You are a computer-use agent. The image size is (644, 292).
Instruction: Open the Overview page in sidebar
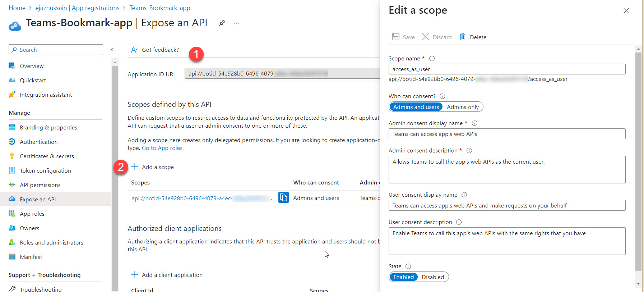tap(32, 66)
